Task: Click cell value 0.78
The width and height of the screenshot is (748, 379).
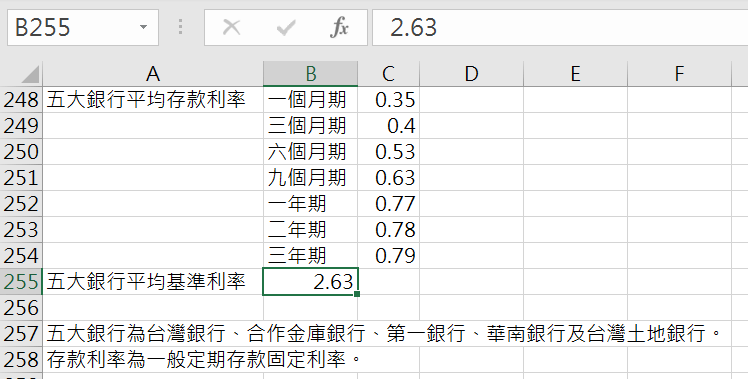Action: point(388,230)
